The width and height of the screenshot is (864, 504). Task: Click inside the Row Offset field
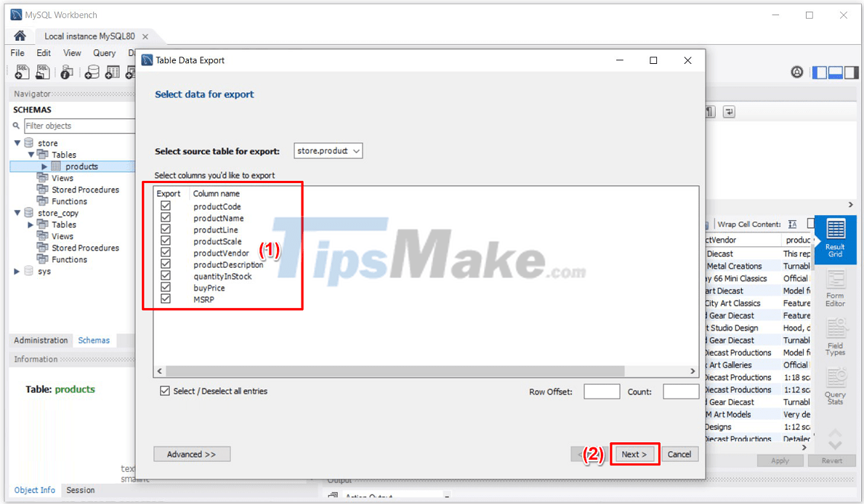pos(601,391)
